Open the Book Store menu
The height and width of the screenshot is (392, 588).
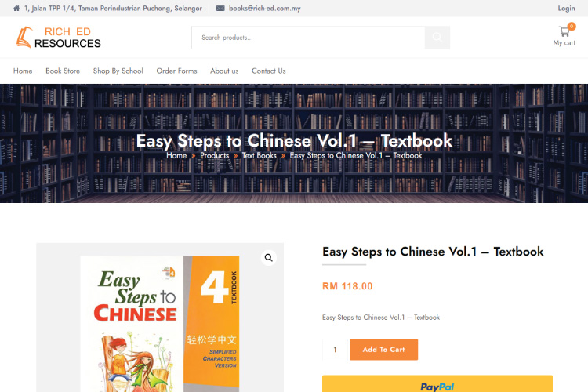coord(63,71)
